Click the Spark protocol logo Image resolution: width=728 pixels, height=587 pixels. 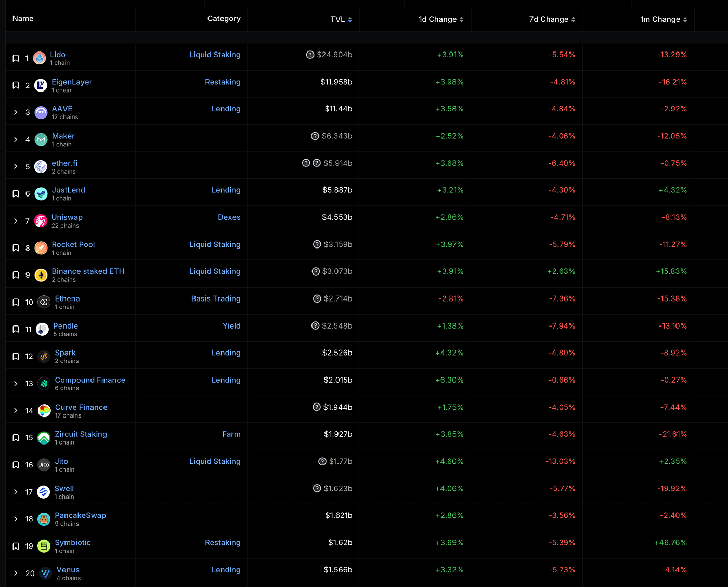click(x=44, y=356)
